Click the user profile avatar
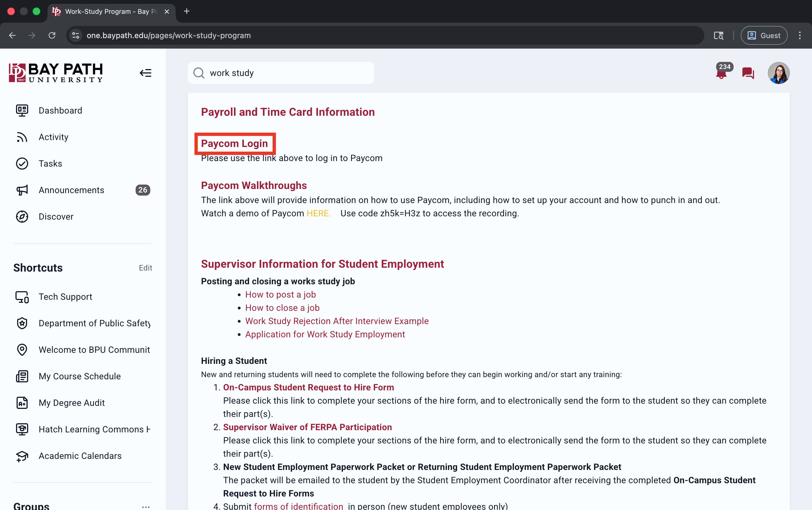The height and width of the screenshot is (510, 812). point(778,73)
